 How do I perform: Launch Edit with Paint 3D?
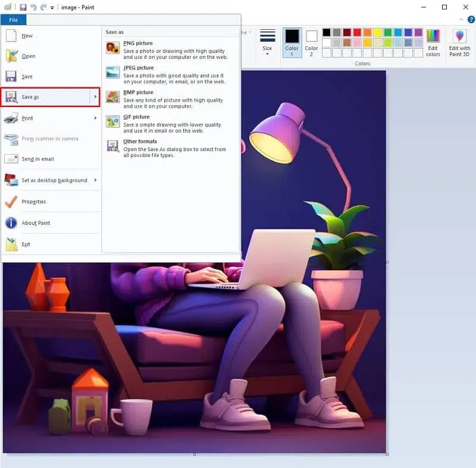459,43
